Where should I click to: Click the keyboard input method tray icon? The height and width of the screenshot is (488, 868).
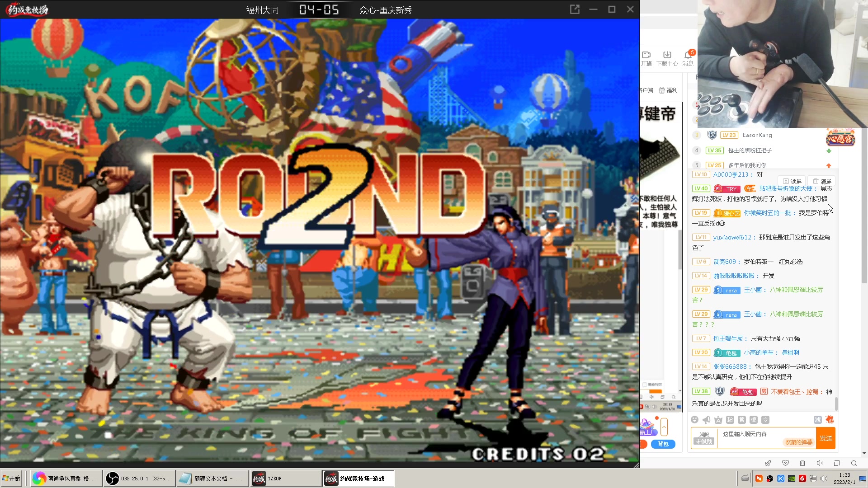tap(745, 479)
